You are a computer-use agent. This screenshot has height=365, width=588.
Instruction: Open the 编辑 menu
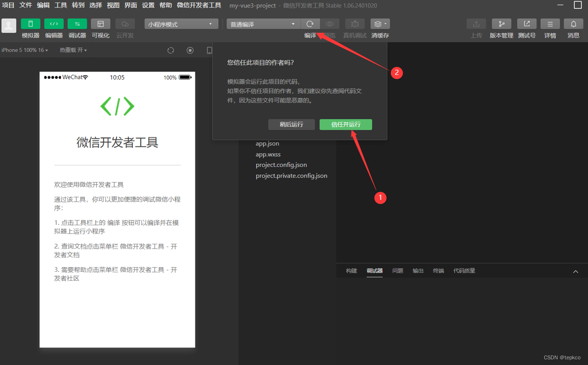[x=43, y=5]
